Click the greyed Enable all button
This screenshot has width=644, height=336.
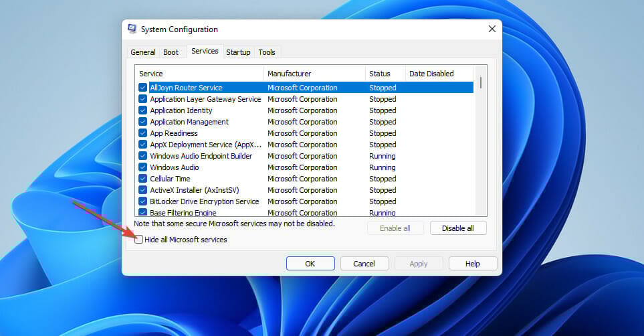pyautogui.click(x=395, y=228)
